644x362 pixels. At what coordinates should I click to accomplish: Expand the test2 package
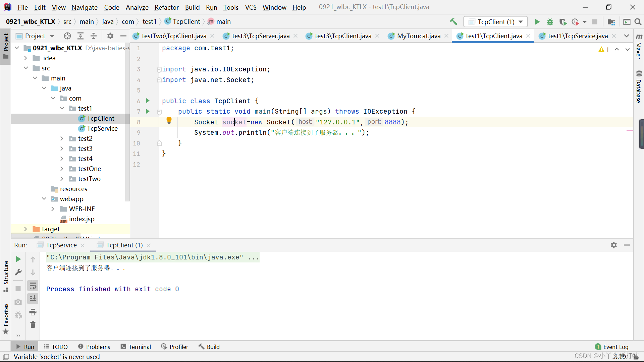62,138
